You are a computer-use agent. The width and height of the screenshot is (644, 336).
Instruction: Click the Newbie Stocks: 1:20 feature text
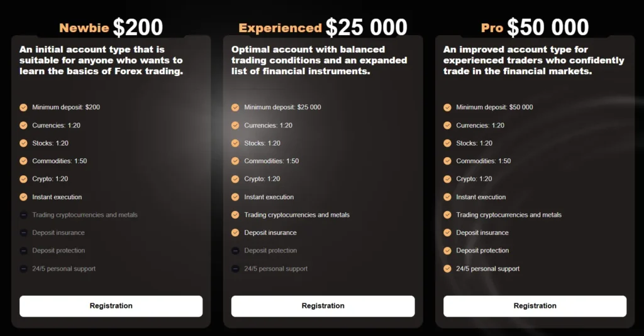click(50, 143)
